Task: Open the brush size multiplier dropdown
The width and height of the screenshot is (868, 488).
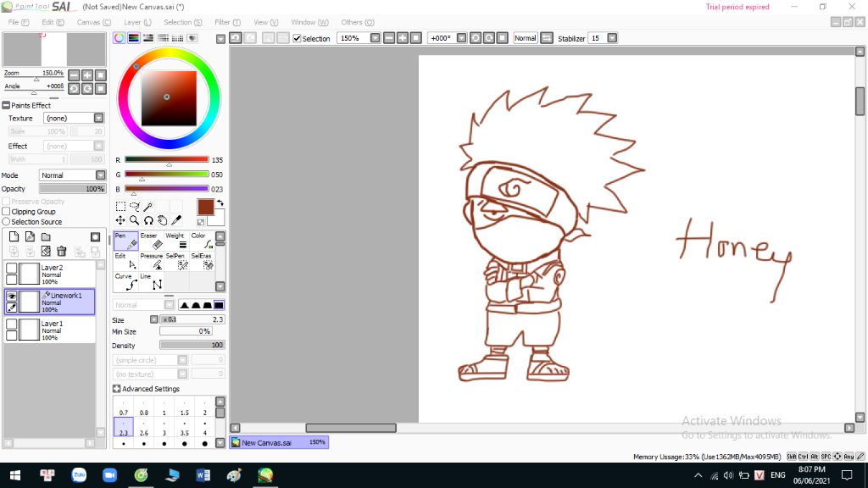Action: (154, 319)
